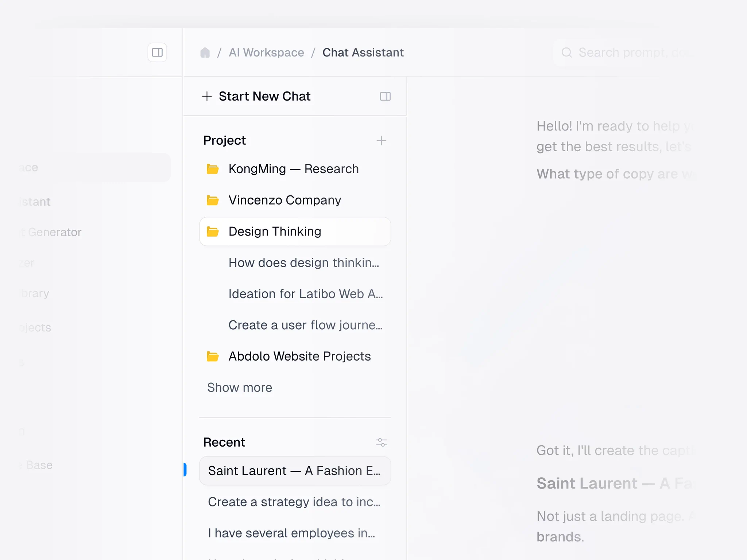Image resolution: width=747 pixels, height=560 pixels.
Task: Open KongMing — Research project
Action: click(295, 169)
